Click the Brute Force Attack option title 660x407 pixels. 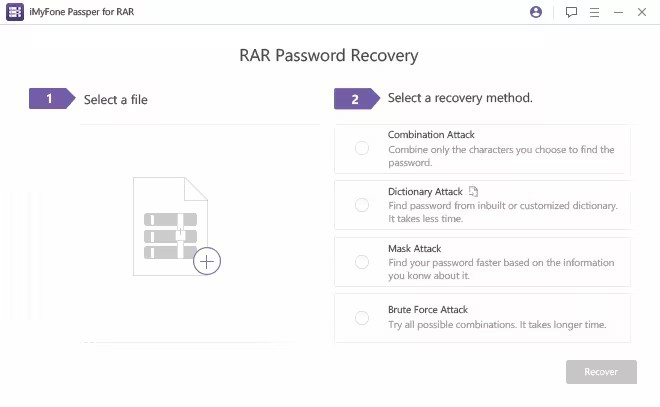click(x=428, y=310)
